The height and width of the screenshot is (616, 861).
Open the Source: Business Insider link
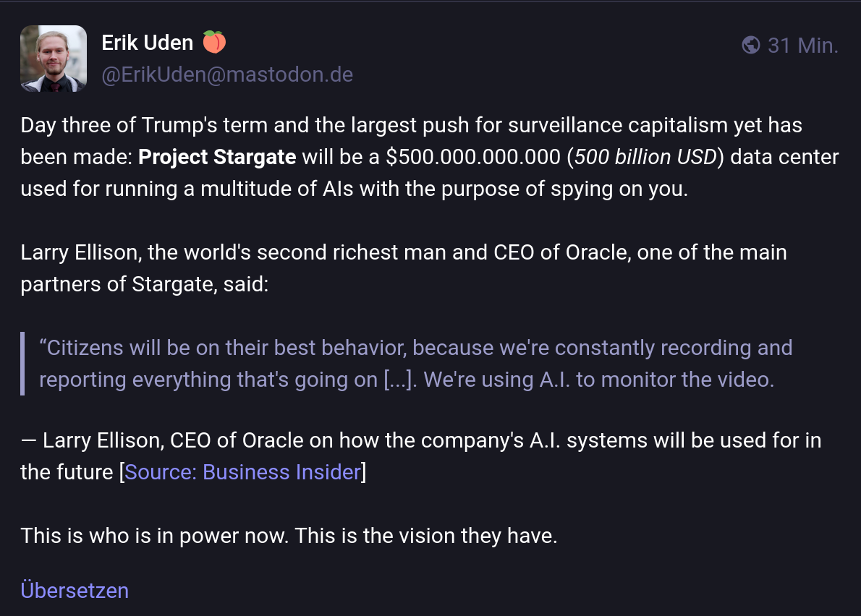click(242, 472)
